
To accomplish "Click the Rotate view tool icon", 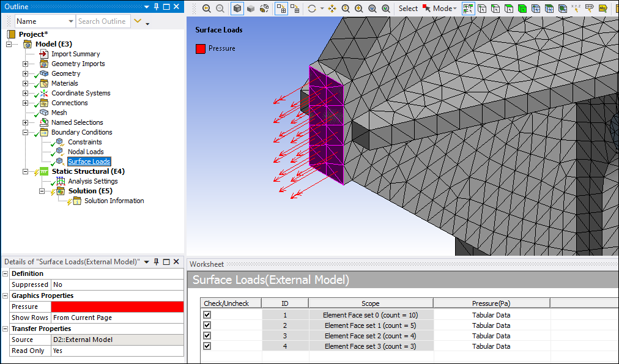I will click(x=313, y=9).
